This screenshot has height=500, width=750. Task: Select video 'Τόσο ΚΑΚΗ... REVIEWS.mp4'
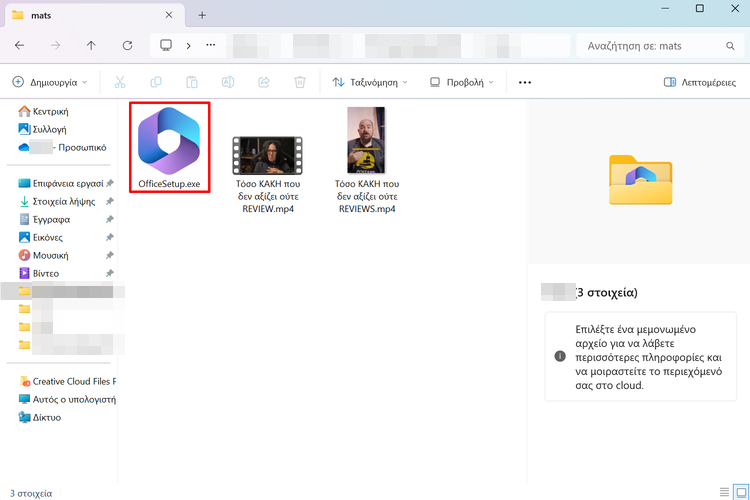coord(367,160)
